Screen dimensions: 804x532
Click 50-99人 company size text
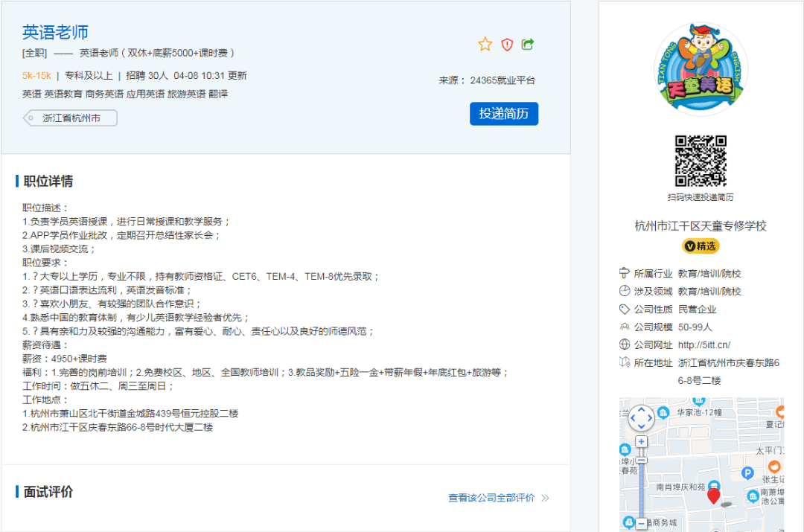[x=695, y=327]
